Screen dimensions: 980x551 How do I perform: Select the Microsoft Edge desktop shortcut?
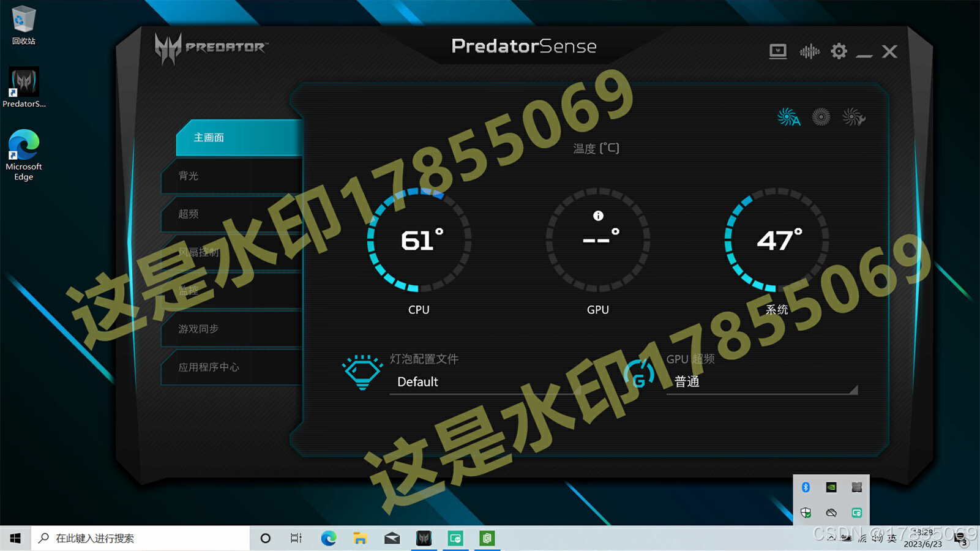click(x=24, y=156)
